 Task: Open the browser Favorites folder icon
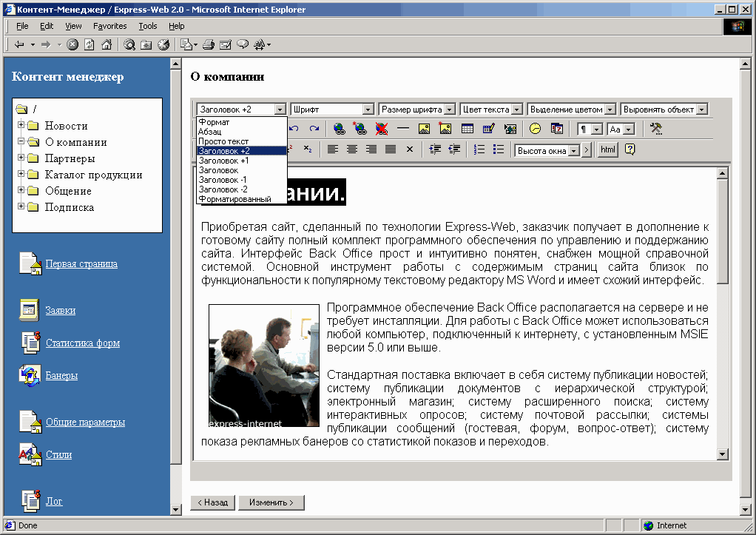click(x=146, y=45)
